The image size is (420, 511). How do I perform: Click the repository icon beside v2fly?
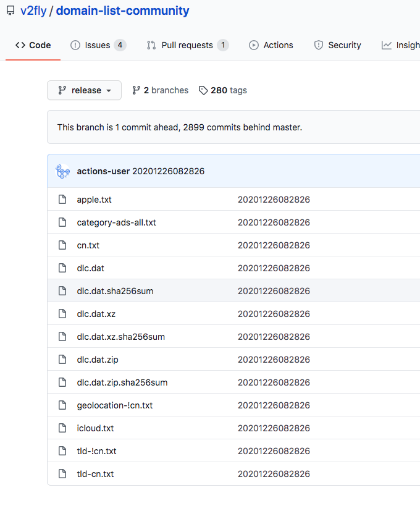click(x=10, y=11)
